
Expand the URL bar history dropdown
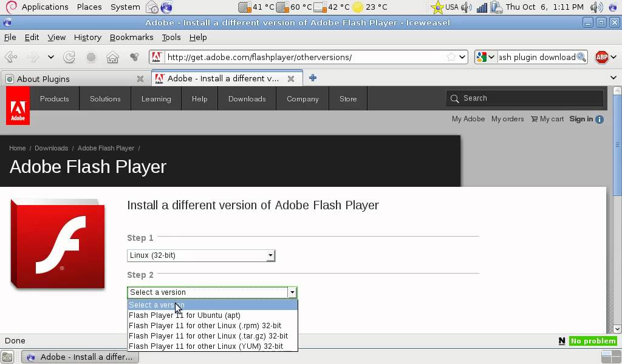click(x=462, y=57)
